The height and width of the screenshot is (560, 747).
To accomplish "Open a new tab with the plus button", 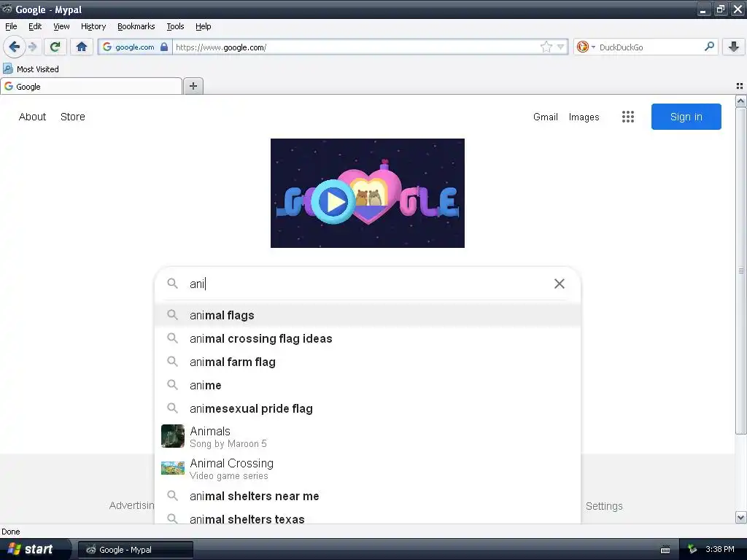I will [193, 86].
